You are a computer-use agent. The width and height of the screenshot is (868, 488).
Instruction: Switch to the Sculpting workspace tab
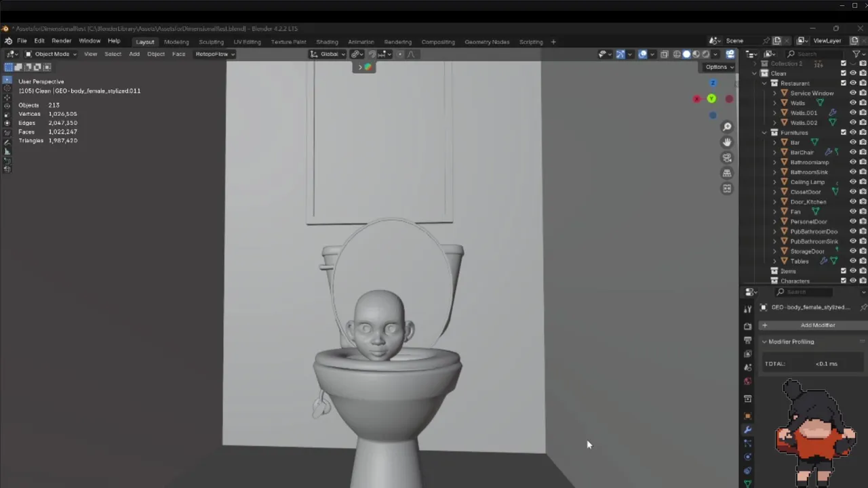coord(211,42)
